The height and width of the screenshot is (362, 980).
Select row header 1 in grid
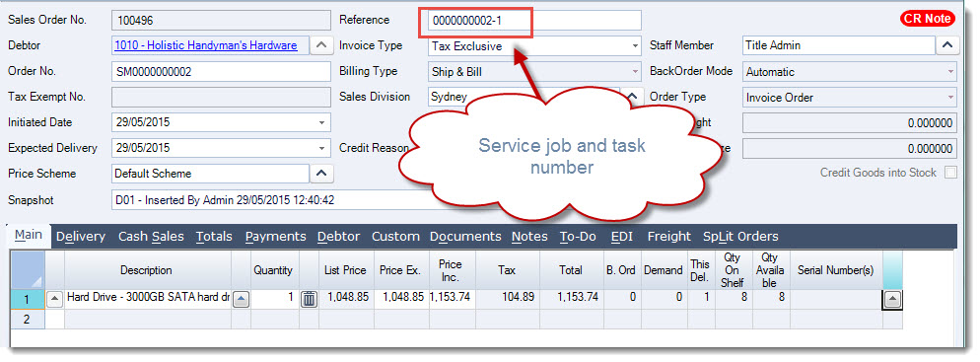click(28, 300)
